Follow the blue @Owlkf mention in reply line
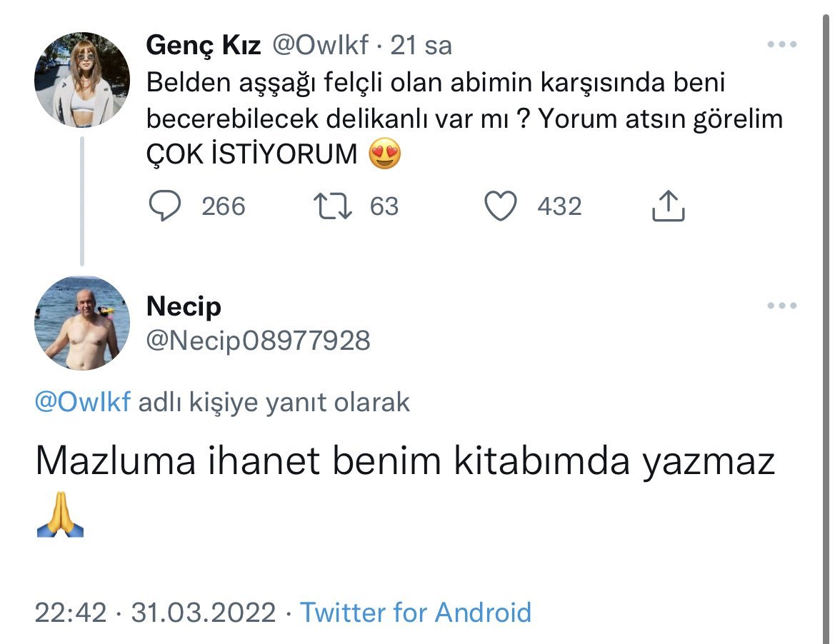The image size is (835, 644). click(83, 403)
